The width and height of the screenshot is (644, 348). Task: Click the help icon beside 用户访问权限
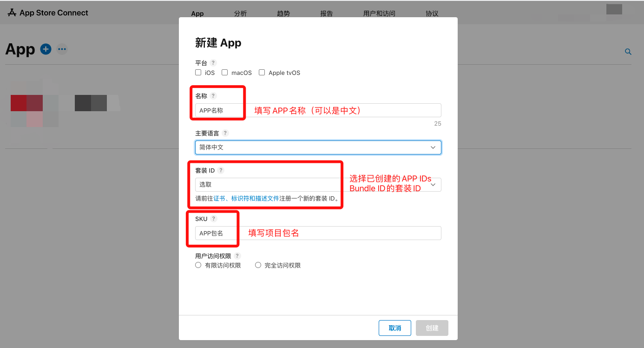237,256
